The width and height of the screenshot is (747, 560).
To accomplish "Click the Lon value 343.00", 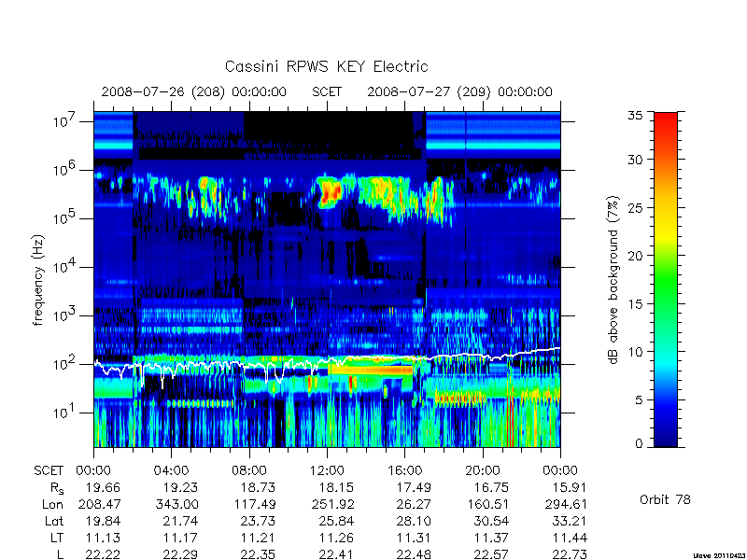I will click(x=176, y=504).
